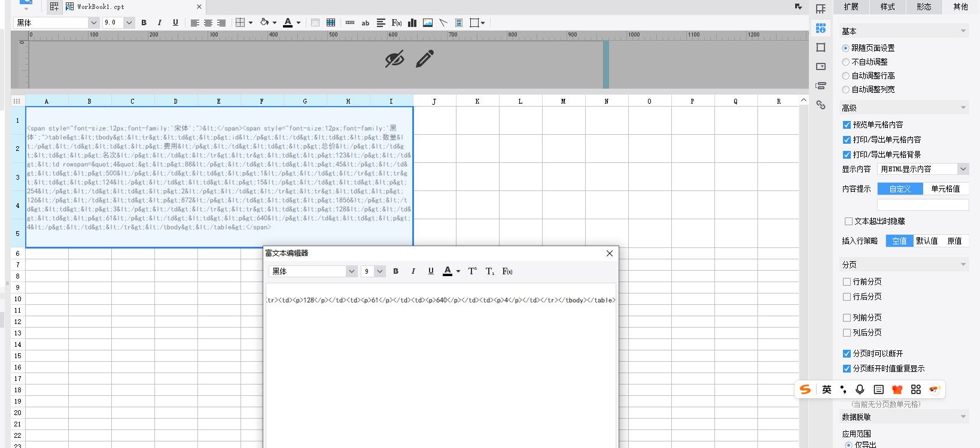Click the pencil edit icon on canvas
The image size is (980, 448).
point(425,59)
